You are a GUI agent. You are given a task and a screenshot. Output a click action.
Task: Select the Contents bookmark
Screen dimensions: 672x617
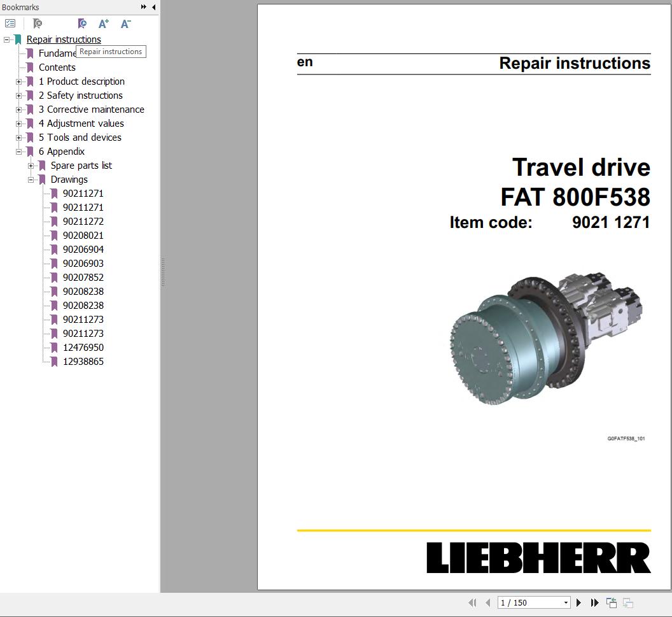point(57,67)
